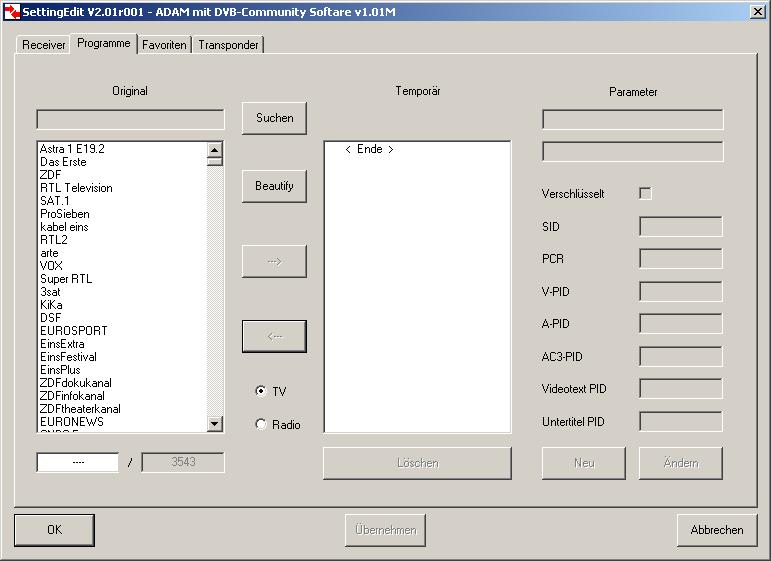Click the Original list scroll-up arrow
This screenshot has width=771, height=561.
pos(215,149)
